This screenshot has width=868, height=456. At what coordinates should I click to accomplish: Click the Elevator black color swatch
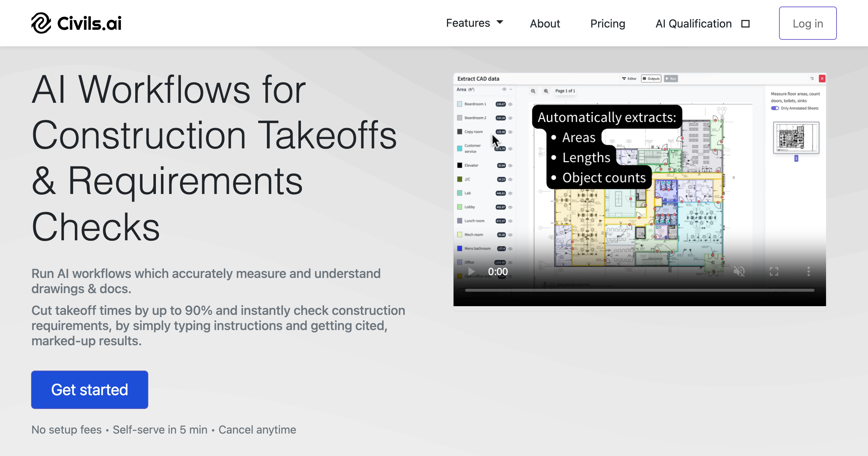click(x=460, y=165)
